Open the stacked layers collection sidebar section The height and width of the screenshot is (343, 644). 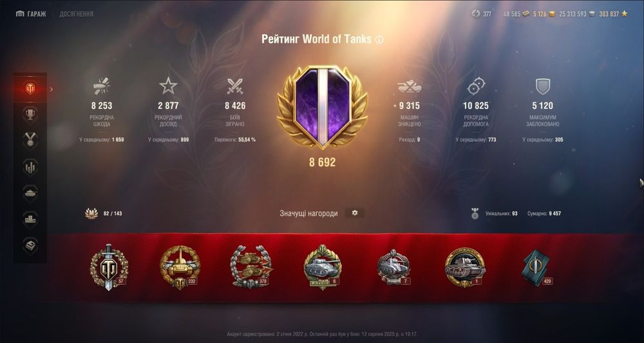[x=30, y=246]
